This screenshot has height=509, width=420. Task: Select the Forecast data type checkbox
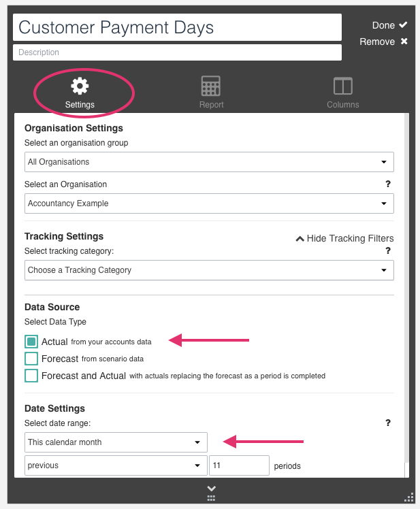[x=31, y=359]
